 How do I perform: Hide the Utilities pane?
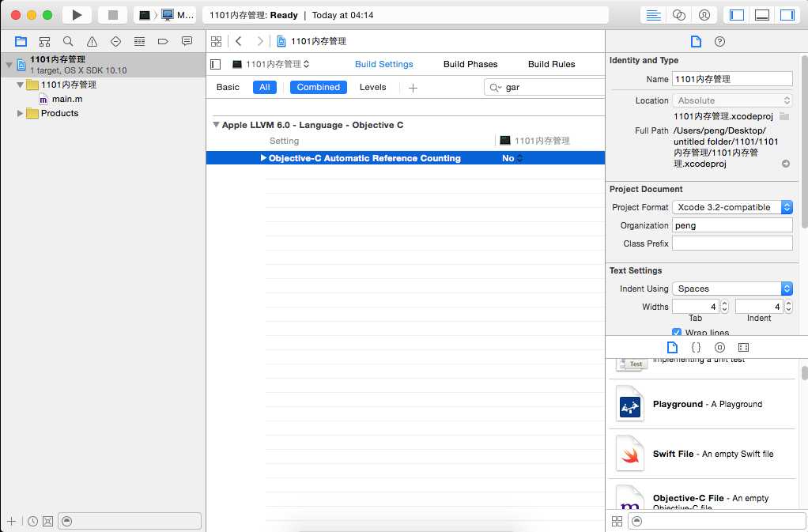(787, 15)
